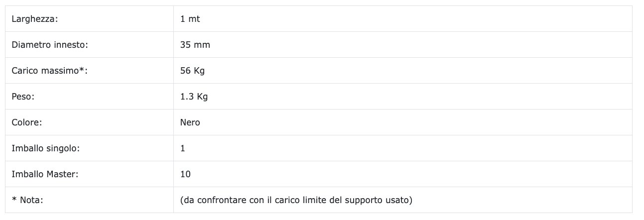Click the asterisk in Carico massimo

pos(82,70)
